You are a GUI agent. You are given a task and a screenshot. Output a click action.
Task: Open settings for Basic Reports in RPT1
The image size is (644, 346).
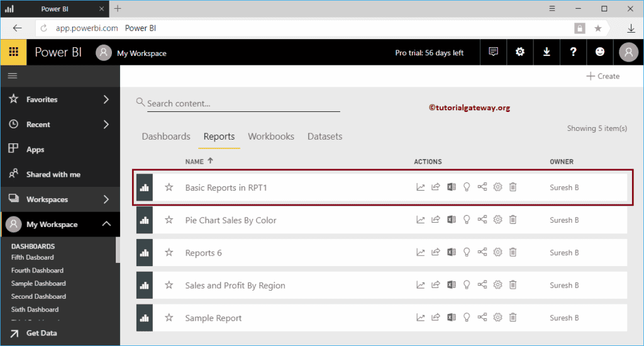(498, 187)
